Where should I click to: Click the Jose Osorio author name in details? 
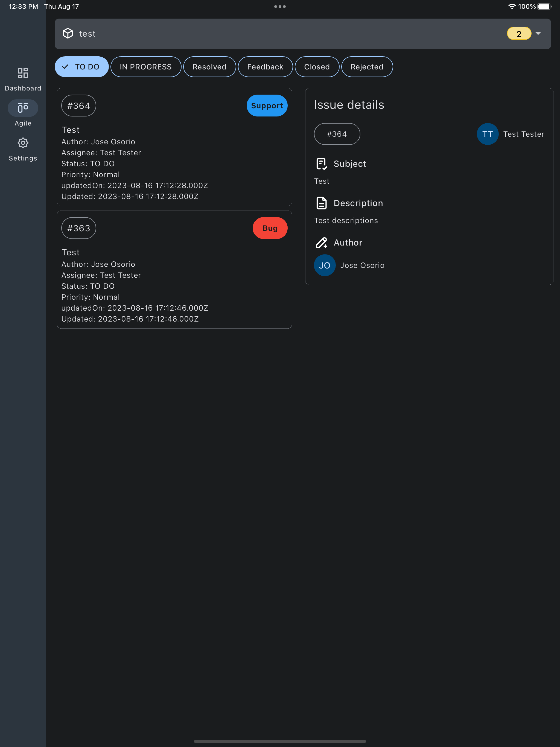tap(362, 265)
